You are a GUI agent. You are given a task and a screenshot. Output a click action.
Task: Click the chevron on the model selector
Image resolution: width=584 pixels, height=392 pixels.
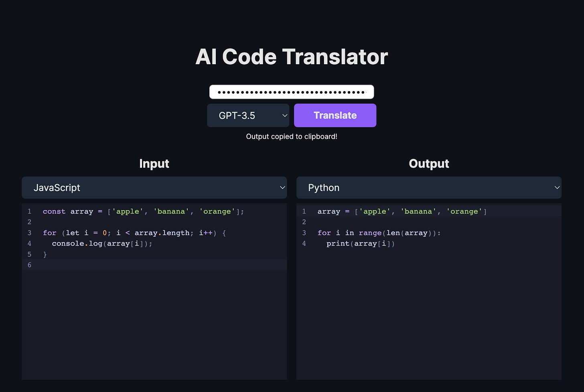[284, 115]
